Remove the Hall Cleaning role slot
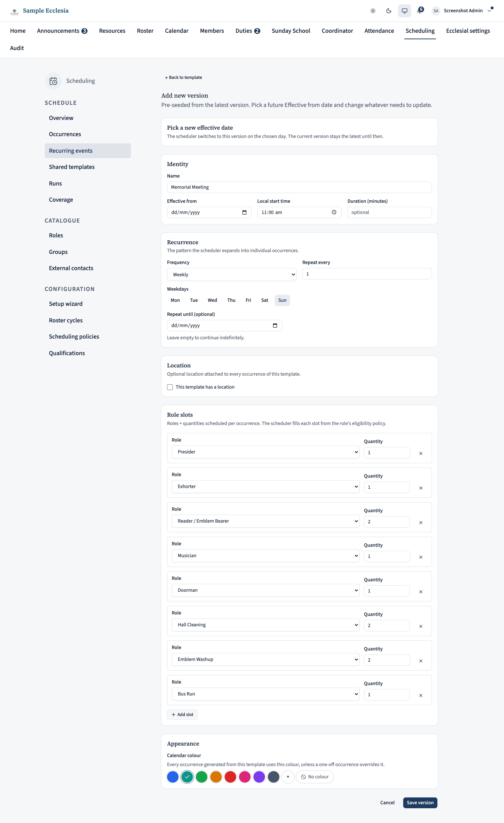Image resolution: width=504 pixels, height=823 pixels. click(420, 626)
